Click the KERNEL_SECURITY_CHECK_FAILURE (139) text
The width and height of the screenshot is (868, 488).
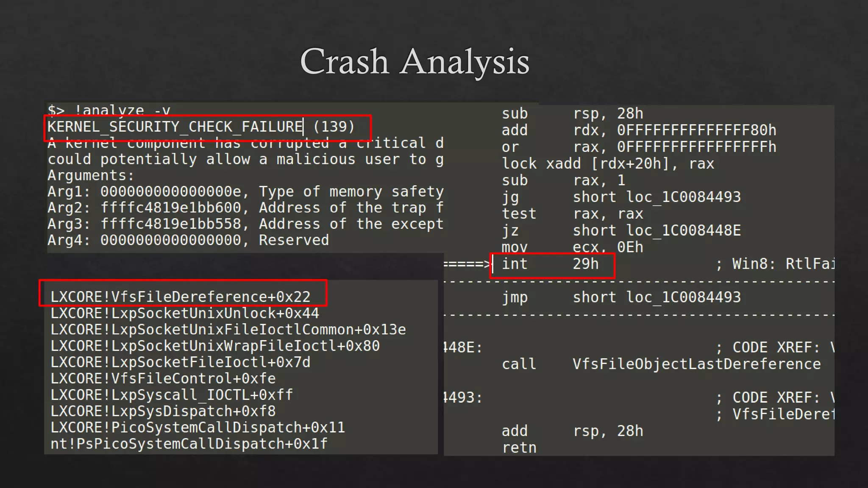coord(200,127)
